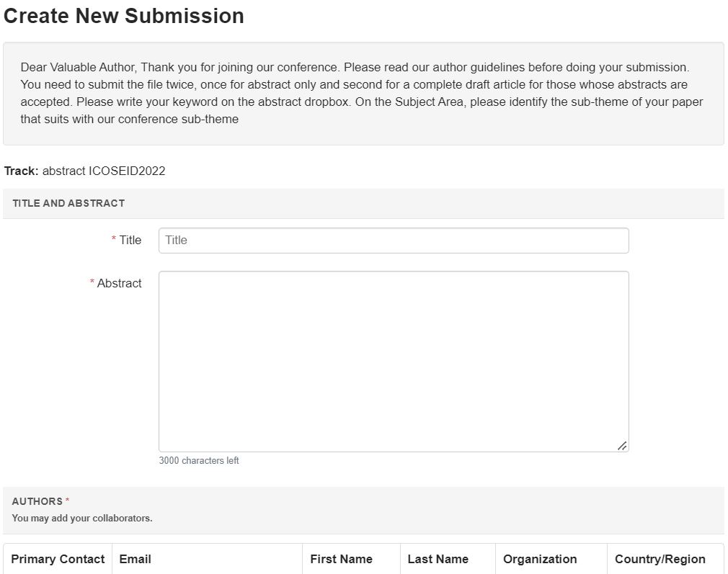Click the Create New Submission heading
Screen dimensions: 728x574
124,16
